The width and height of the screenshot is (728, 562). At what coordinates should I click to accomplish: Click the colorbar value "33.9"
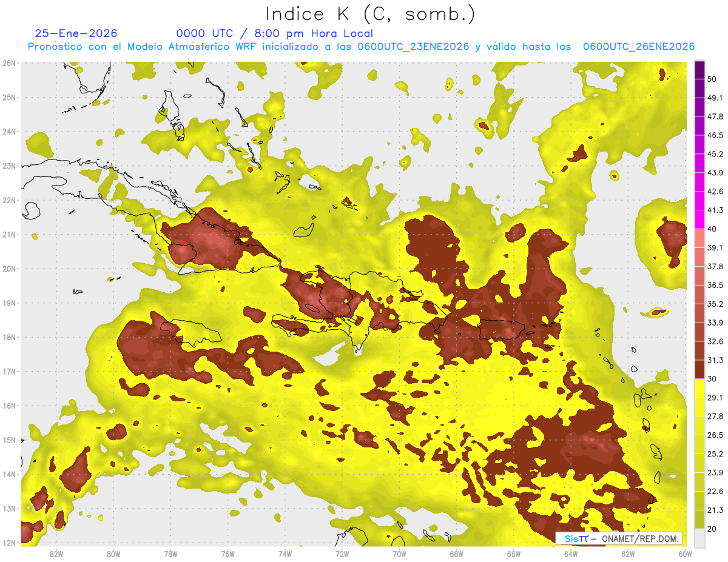[x=715, y=323]
